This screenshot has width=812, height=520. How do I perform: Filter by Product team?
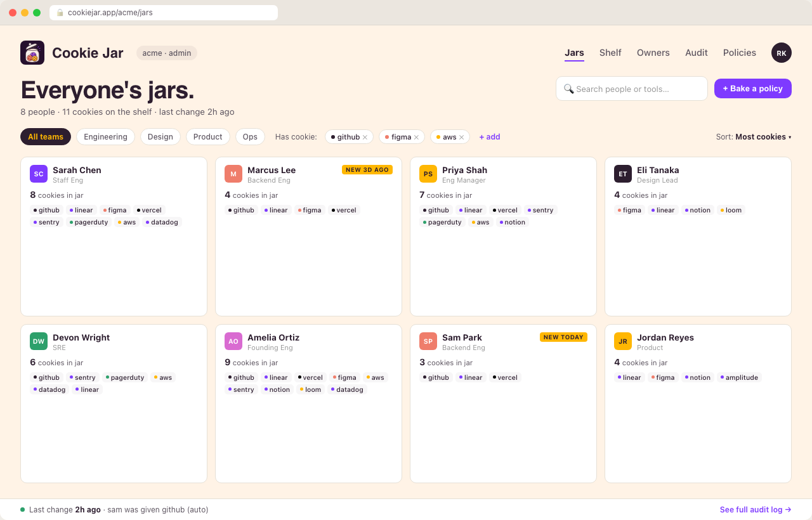tap(208, 137)
